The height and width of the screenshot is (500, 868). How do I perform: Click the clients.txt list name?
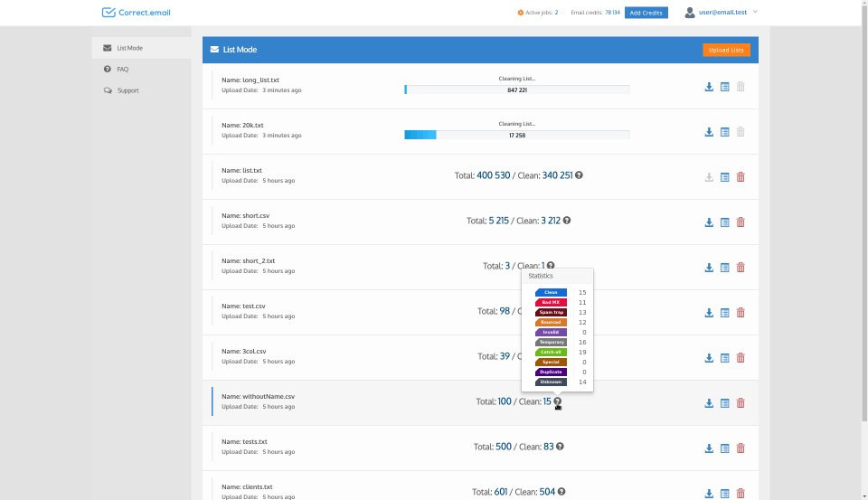coord(258,487)
